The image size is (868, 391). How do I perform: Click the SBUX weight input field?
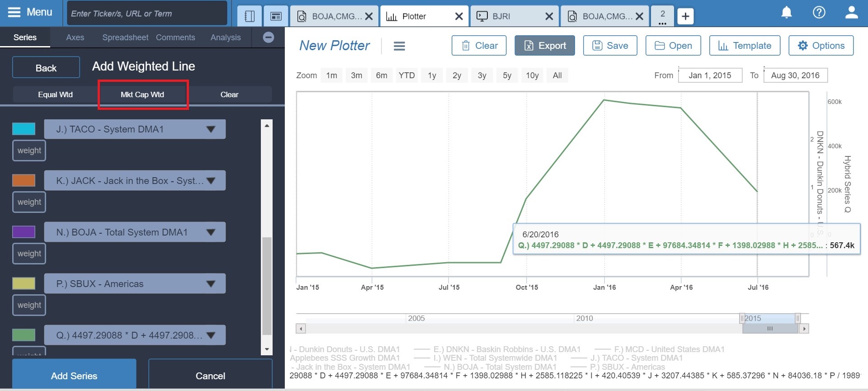[x=29, y=305]
